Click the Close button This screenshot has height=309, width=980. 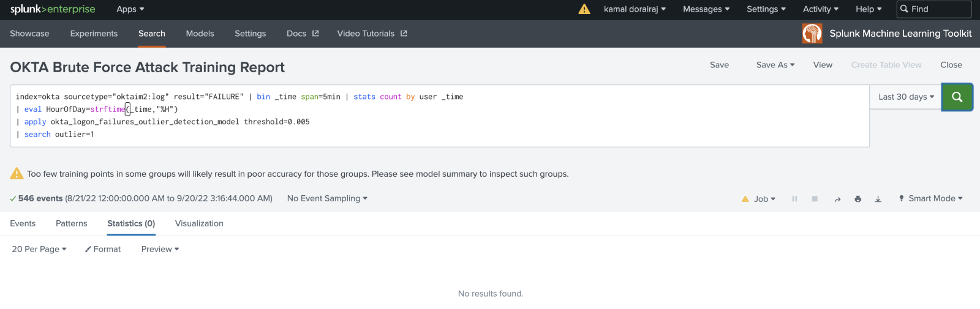tap(951, 65)
